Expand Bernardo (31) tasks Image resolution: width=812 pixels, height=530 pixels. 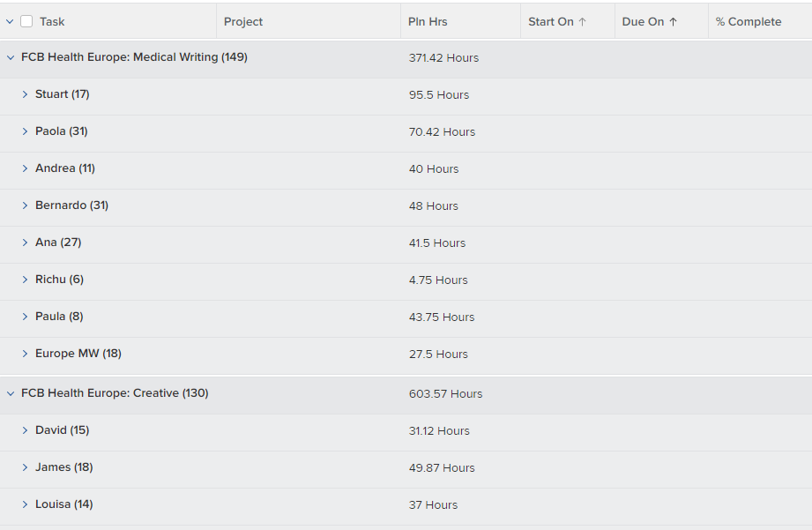pos(25,205)
